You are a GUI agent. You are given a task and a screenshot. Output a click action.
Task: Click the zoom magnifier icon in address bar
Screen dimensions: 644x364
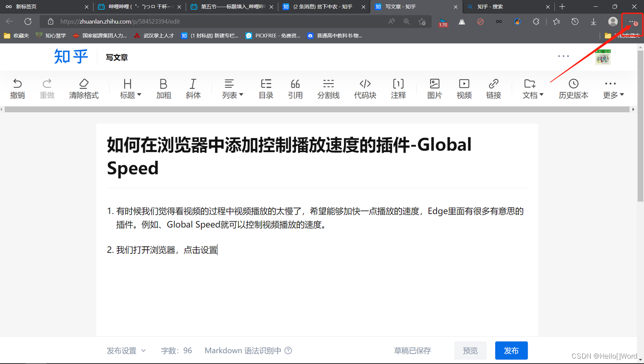tap(407, 21)
